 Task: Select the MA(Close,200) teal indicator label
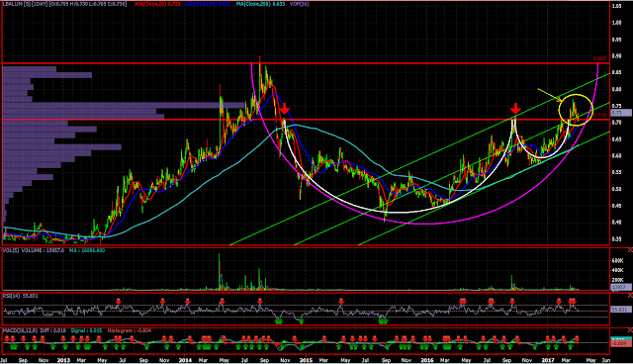tap(261, 4)
